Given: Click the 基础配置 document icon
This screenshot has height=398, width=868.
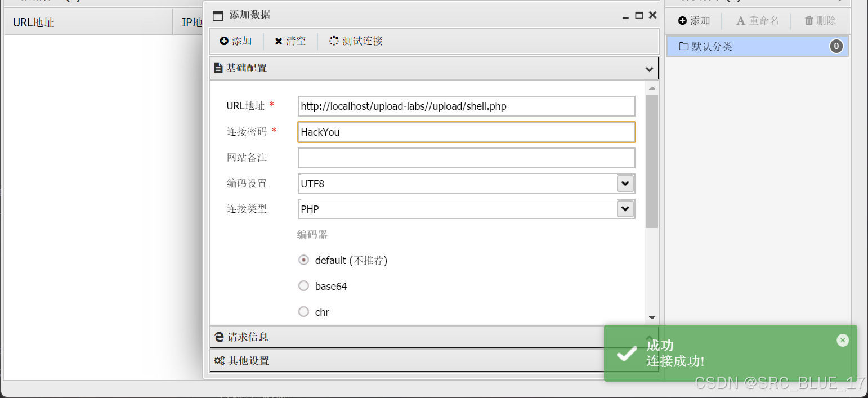Looking at the screenshot, I should pos(219,68).
